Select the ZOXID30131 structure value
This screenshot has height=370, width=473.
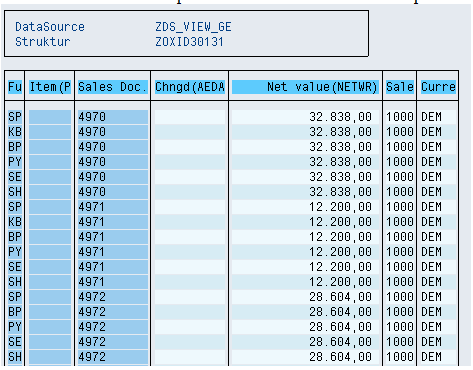[189, 42]
